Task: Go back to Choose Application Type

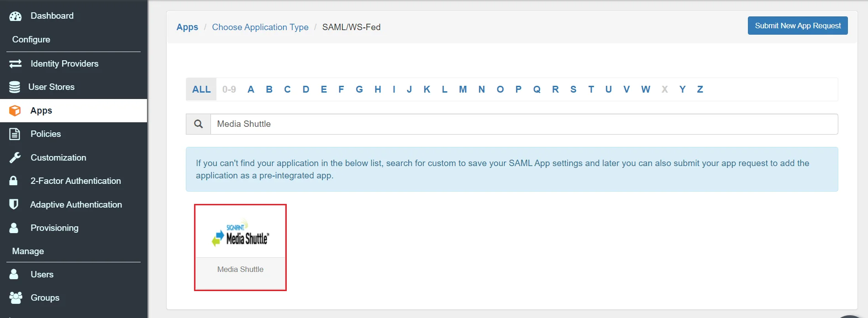Action: [260, 27]
